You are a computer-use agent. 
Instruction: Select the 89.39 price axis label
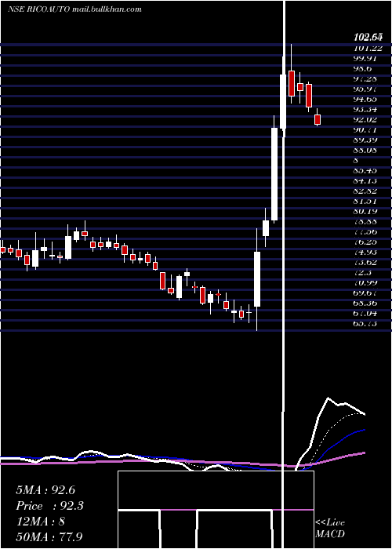366,140
